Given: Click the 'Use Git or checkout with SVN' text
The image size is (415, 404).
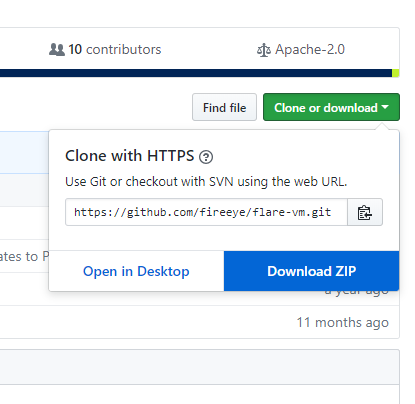Looking at the screenshot, I should [x=206, y=182].
